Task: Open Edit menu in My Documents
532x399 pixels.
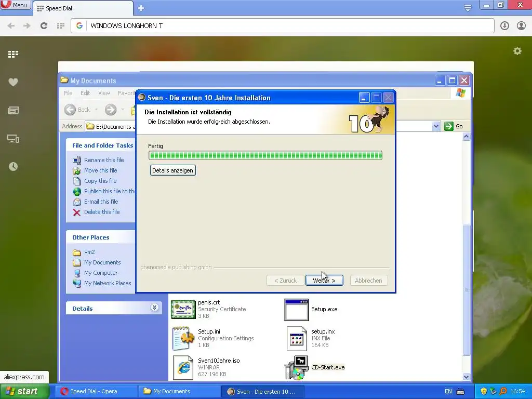Action: [x=85, y=93]
